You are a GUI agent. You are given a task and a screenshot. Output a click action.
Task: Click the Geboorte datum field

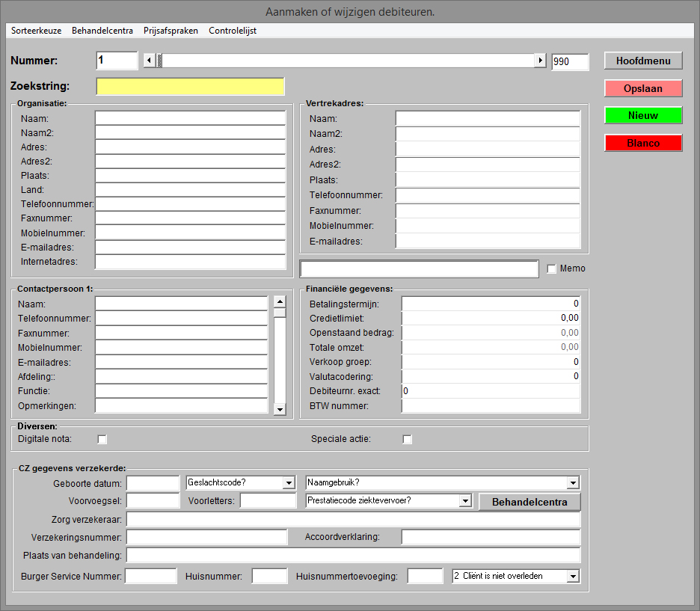(x=153, y=483)
